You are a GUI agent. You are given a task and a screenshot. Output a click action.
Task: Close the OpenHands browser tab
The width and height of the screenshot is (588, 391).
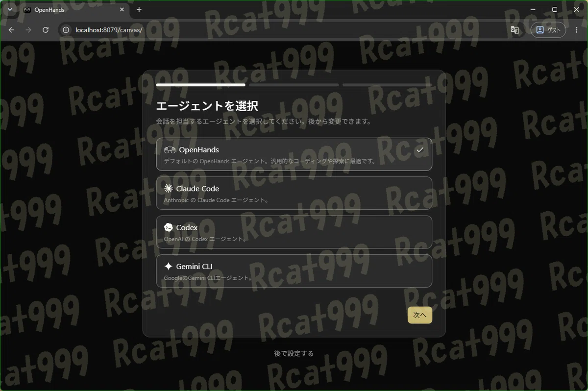(x=122, y=10)
